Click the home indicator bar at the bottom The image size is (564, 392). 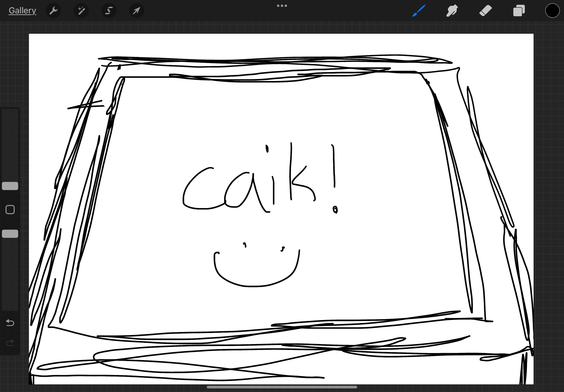click(282, 387)
